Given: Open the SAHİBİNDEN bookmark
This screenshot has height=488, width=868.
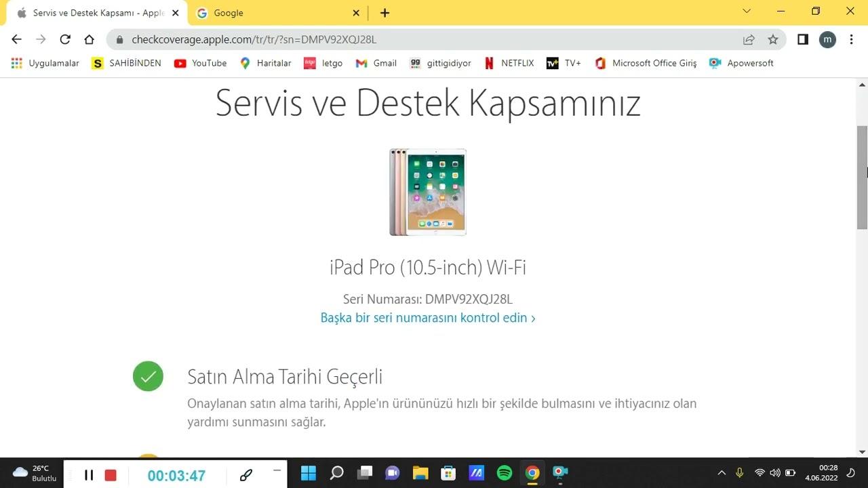Looking at the screenshot, I should pyautogui.click(x=127, y=63).
